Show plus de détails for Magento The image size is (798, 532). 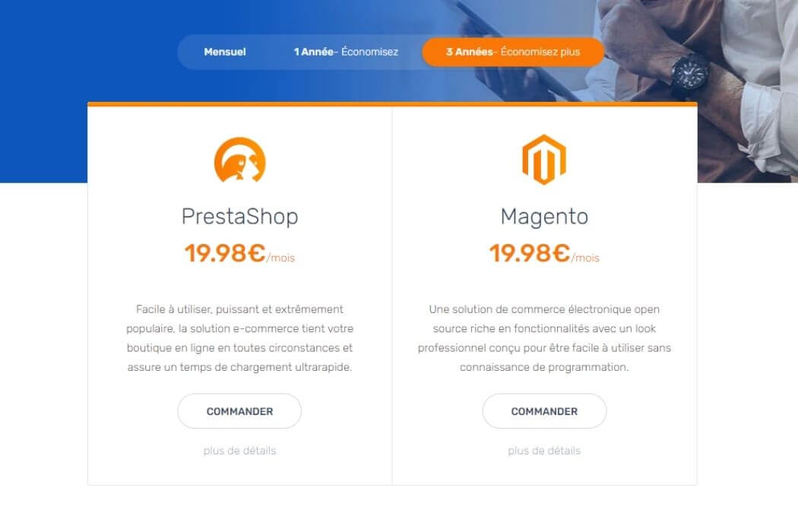(544, 451)
